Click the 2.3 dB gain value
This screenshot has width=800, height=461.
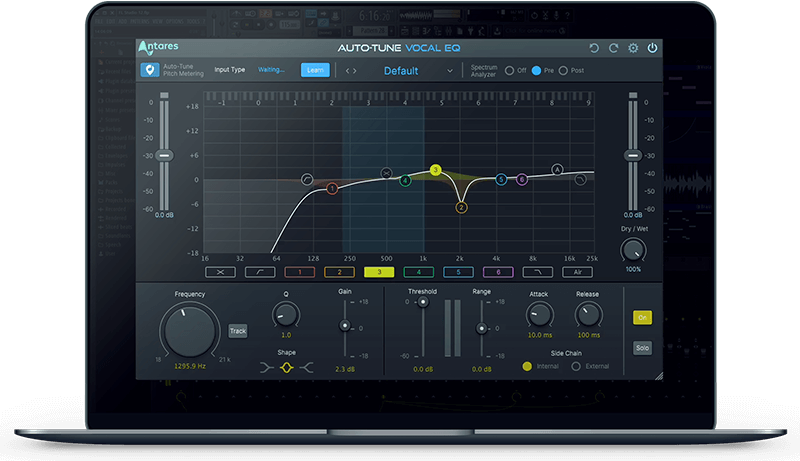click(345, 369)
